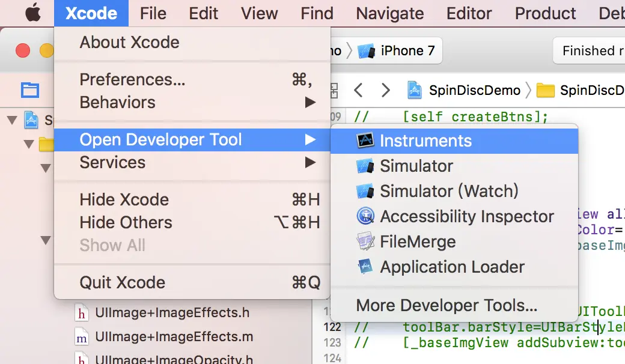Click the m icon of UIImage+ImageEffects.m
The width and height of the screenshot is (625, 364).
82,338
